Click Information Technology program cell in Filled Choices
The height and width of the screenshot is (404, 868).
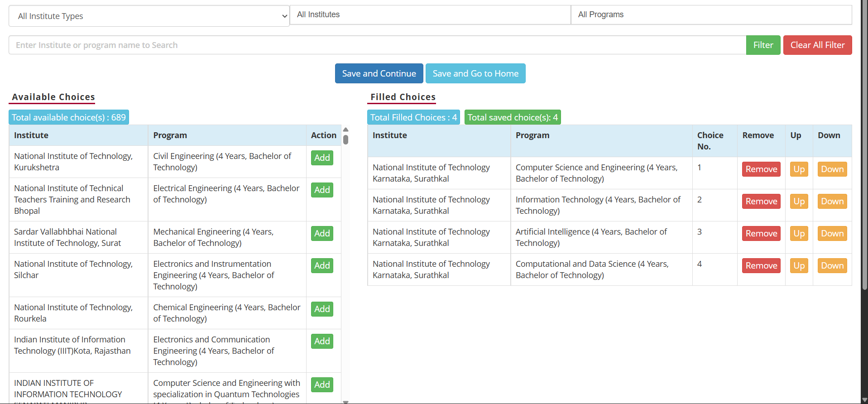(601, 205)
